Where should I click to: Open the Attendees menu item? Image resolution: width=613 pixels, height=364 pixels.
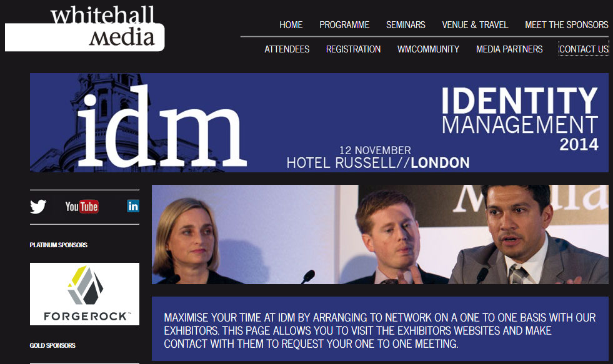pyautogui.click(x=287, y=49)
